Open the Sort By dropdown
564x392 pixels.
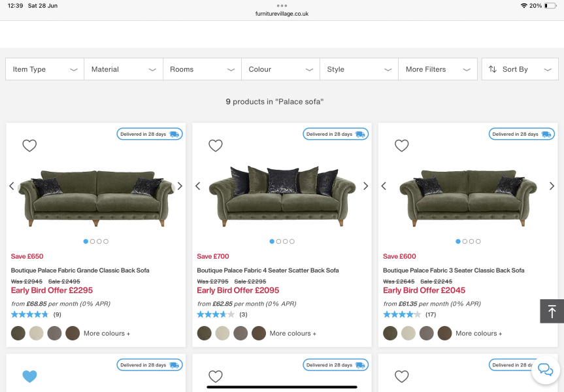pyautogui.click(x=520, y=69)
